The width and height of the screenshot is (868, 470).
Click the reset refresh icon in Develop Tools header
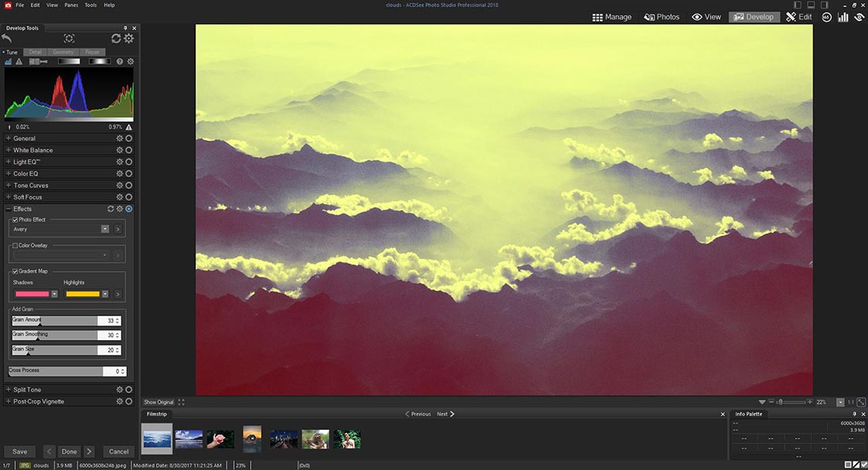tap(116, 39)
